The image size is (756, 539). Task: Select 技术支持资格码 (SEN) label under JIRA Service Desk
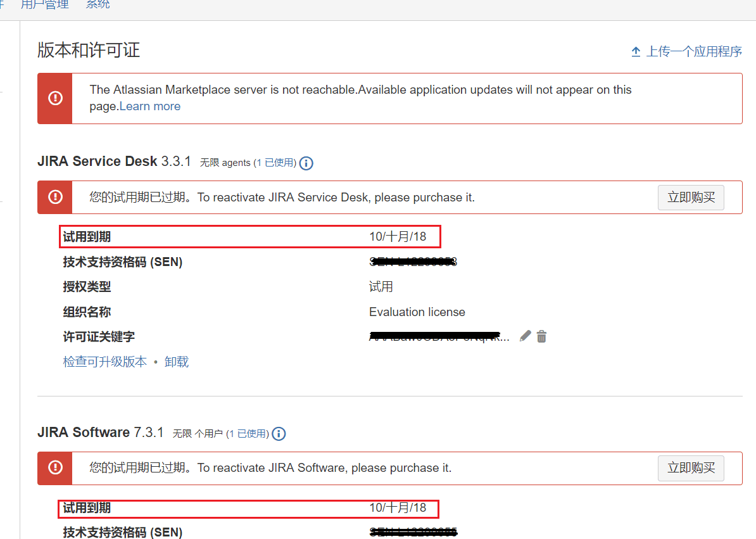point(123,262)
